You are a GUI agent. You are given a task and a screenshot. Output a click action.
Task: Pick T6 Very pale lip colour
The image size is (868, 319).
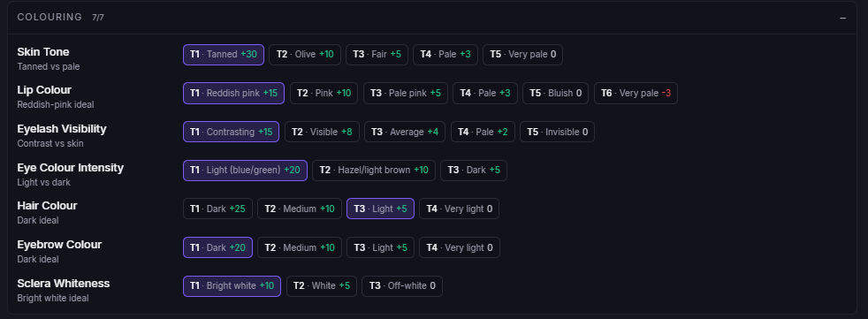(x=636, y=93)
